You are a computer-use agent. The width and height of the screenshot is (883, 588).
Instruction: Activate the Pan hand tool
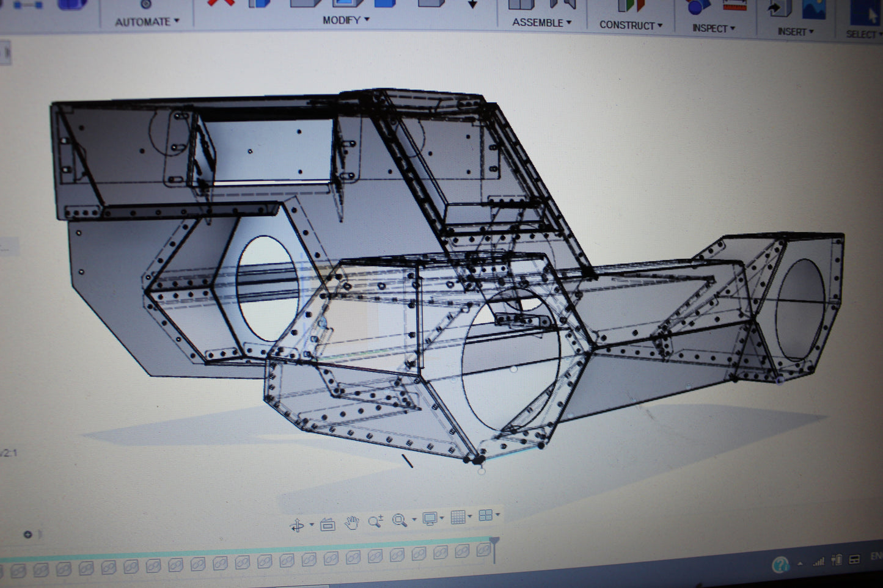351,523
